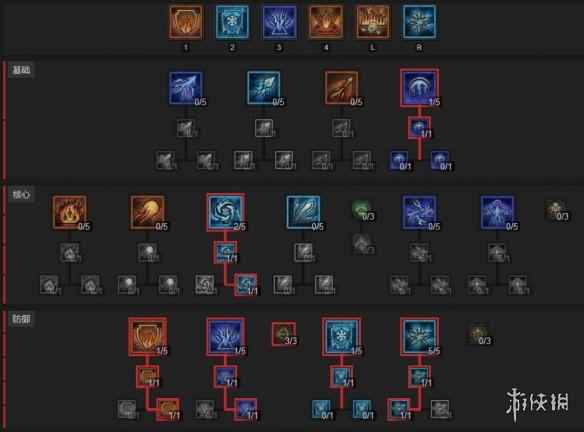Click the Arc Lash skill showing 1/5
Screen dimensions: 584x432
pyautogui.click(x=420, y=88)
